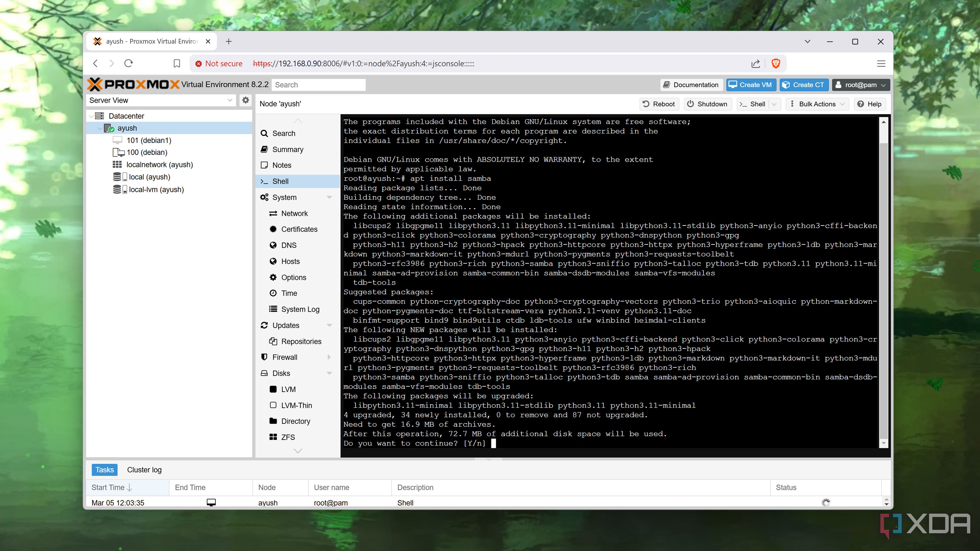
Task: Switch to the Cluster log tab
Action: [x=144, y=470]
